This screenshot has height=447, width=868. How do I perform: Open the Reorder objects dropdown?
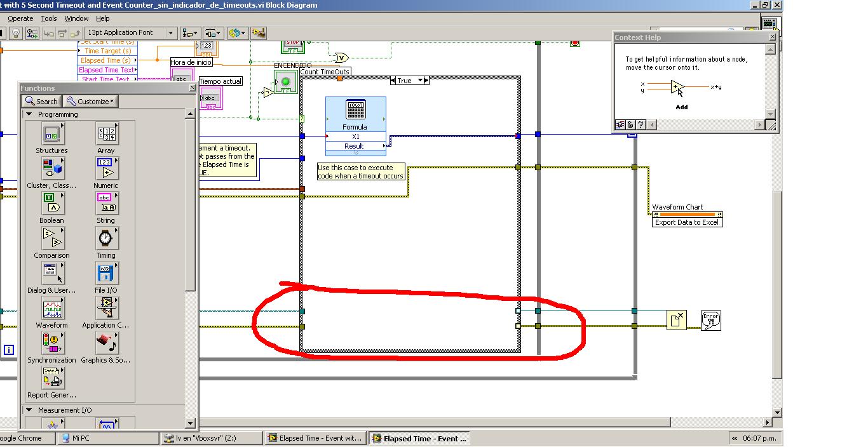click(237, 33)
